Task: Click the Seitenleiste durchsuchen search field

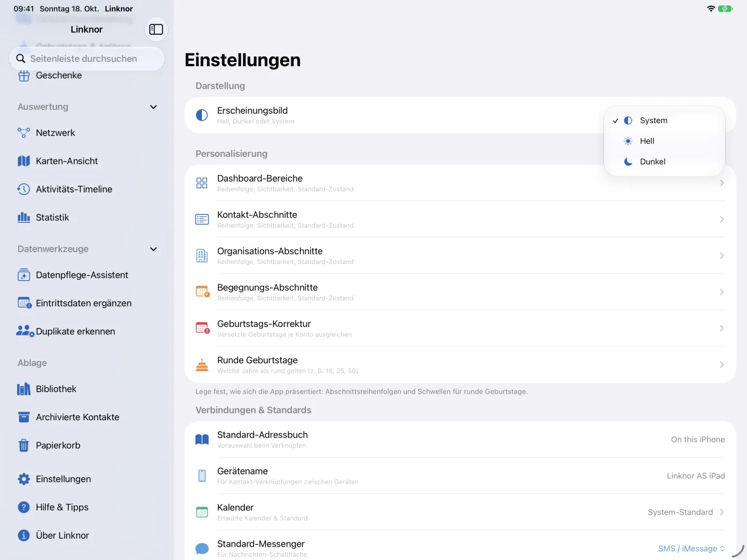Action: click(87, 59)
